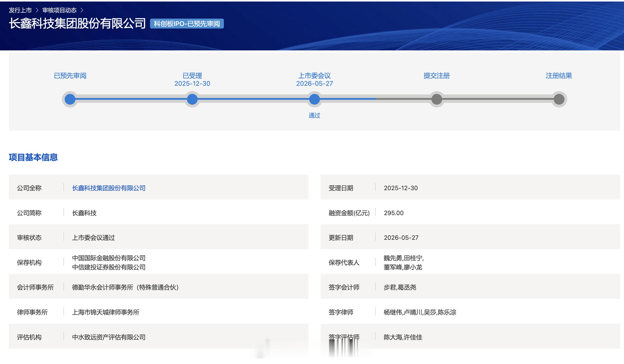Click the 评估机构 field label
The image size is (624, 364).
[x=29, y=337]
